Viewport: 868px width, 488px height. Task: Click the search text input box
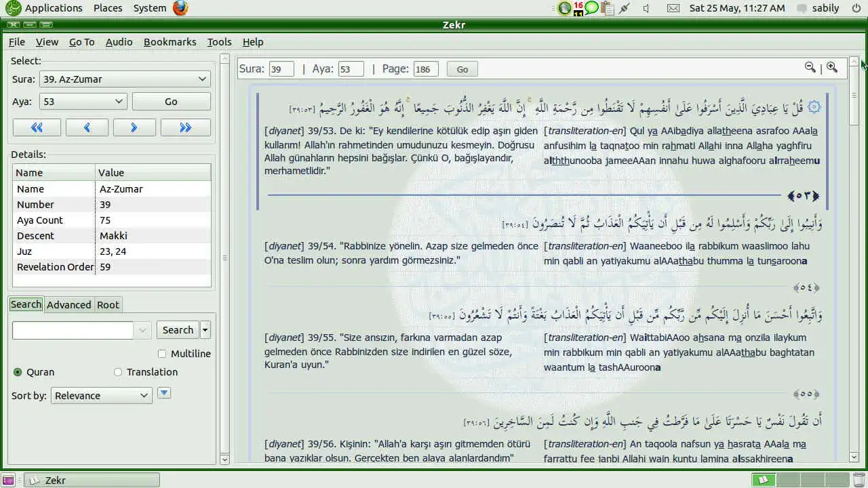[x=73, y=330]
